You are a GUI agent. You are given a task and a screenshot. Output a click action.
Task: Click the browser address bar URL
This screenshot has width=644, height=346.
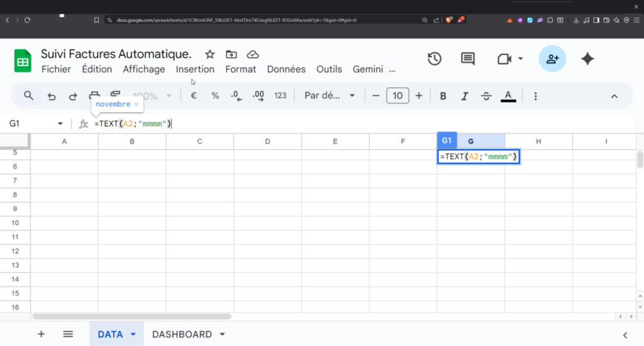point(236,20)
